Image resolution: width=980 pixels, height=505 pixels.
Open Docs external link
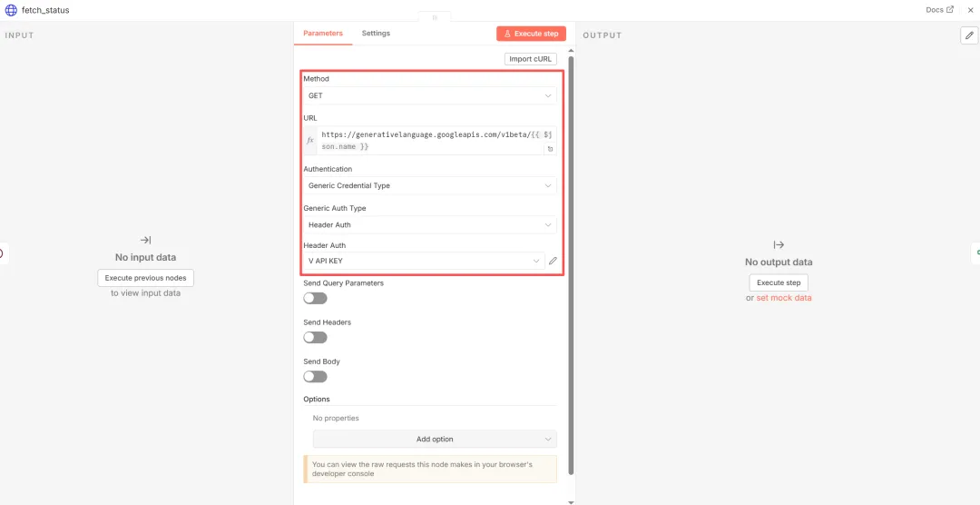(x=939, y=10)
